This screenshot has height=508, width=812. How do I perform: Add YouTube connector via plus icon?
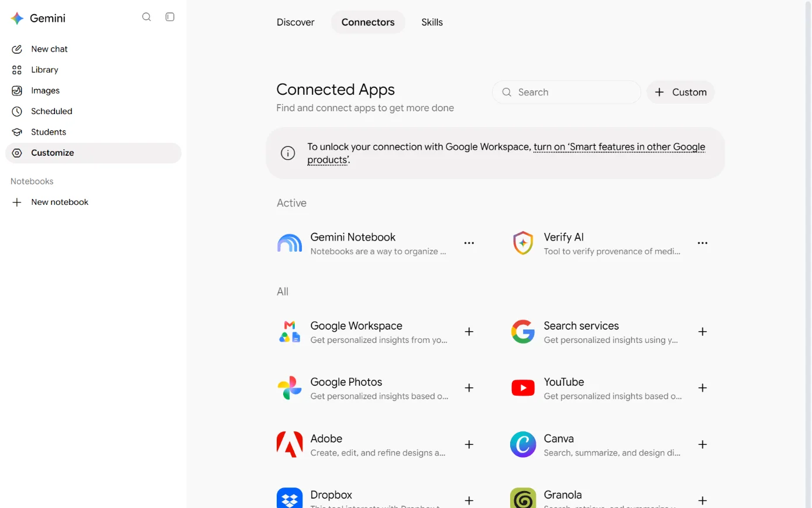(x=703, y=388)
